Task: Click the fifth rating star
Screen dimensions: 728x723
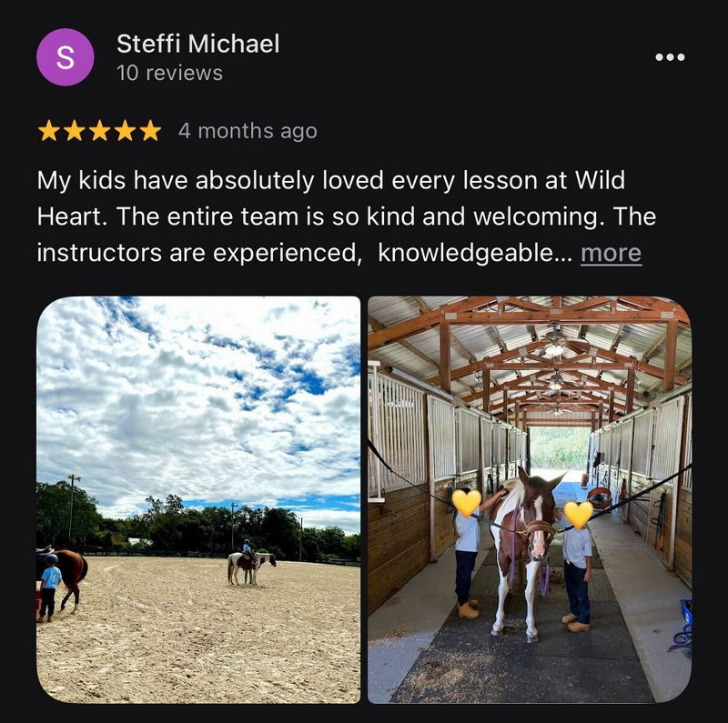Action: pyautogui.click(x=150, y=130)
